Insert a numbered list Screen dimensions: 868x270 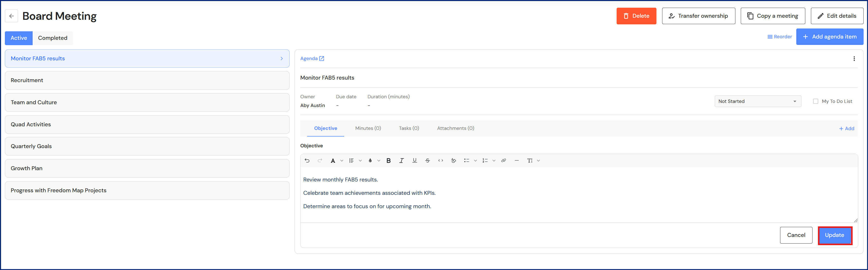[x=485, y=161]
